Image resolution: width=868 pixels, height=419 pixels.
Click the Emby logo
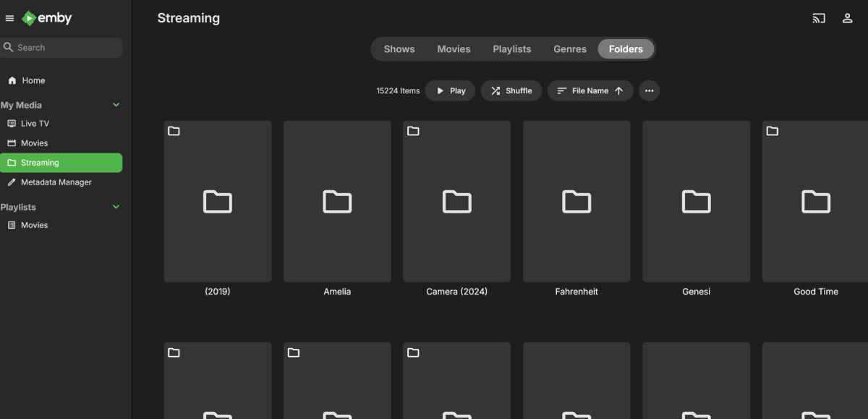tap(46, 18)
